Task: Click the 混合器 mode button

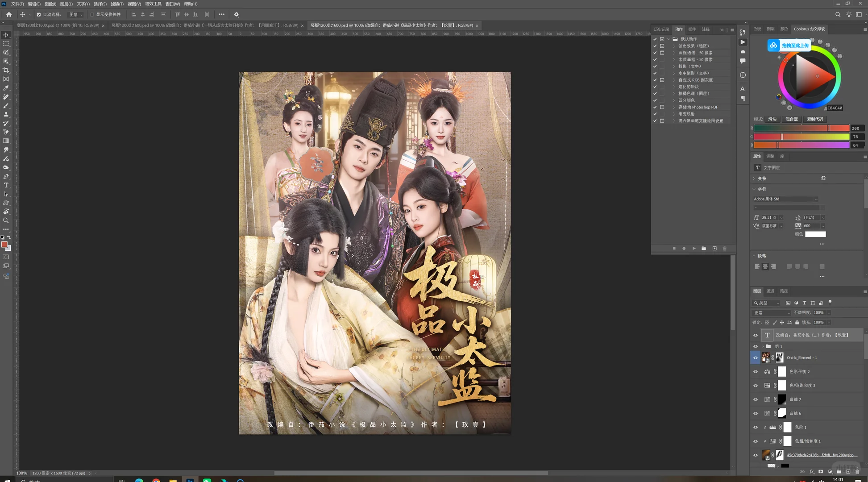Action: tap(791, 119)
